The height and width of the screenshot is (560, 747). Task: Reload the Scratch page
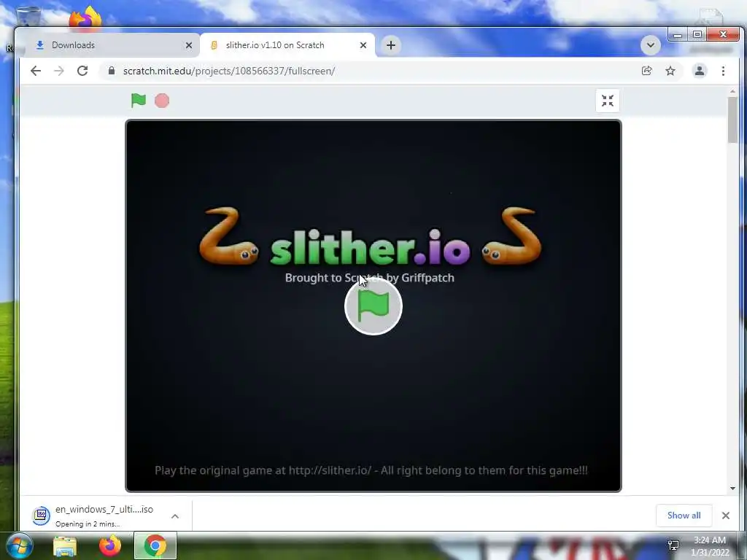coord(82,71)
